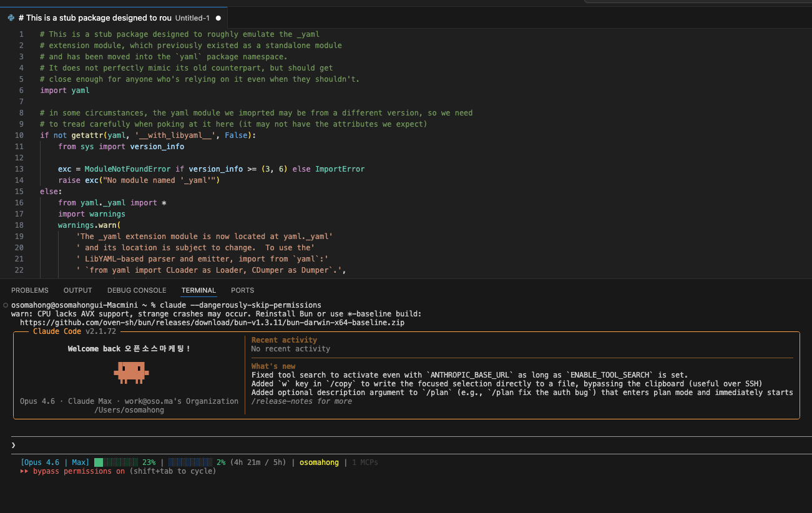Open the DEBUG CONSOLE tab

coord(137,290)
